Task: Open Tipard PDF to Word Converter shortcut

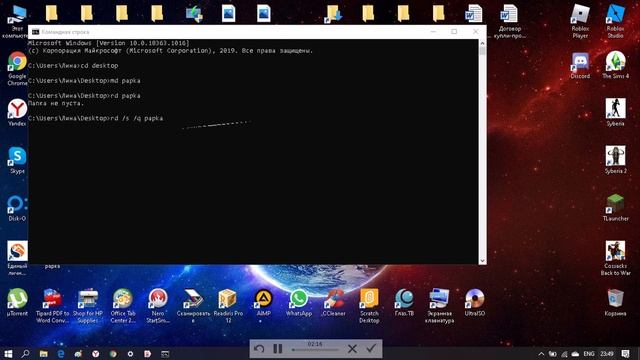Action: click(x=52, y=305)
